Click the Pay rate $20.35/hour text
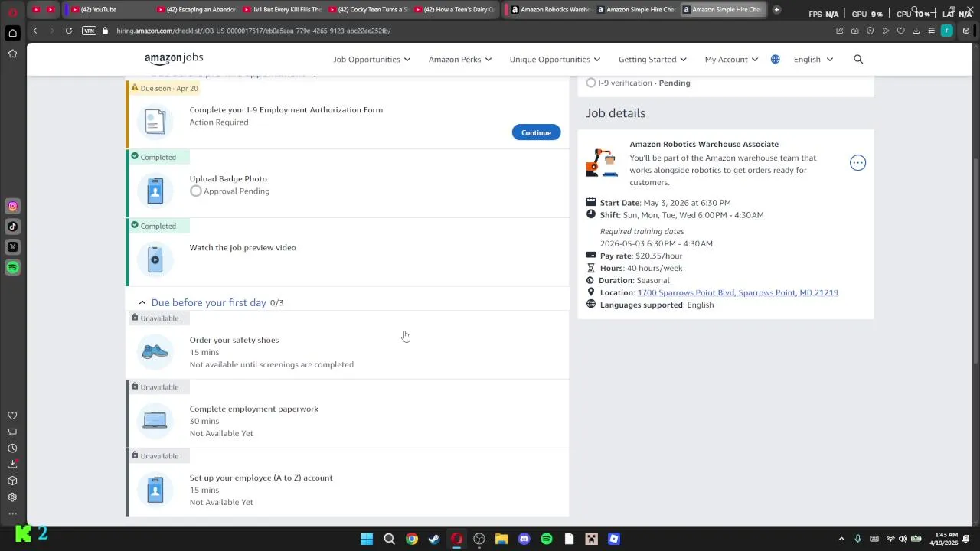 click(x=641, y=256)
